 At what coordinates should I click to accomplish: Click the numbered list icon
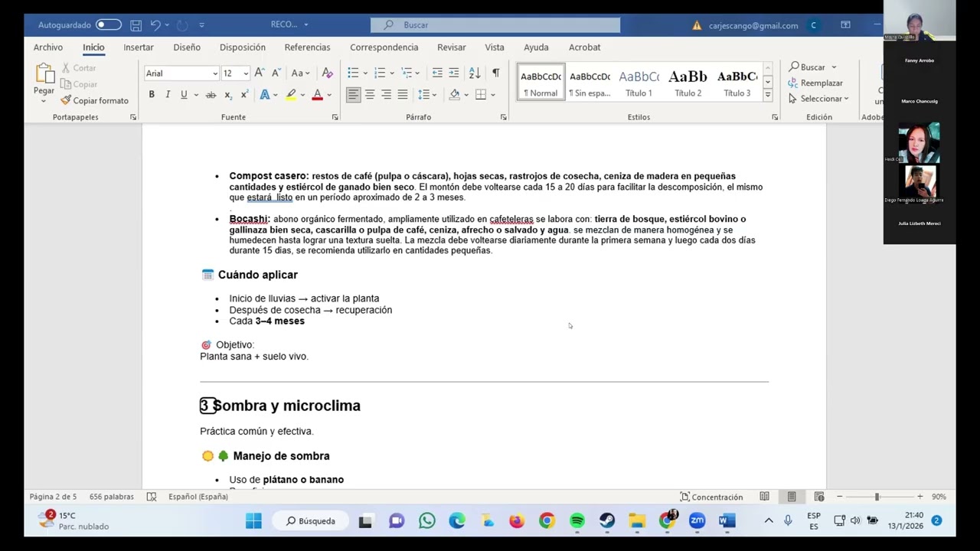(x=380, y=73)
